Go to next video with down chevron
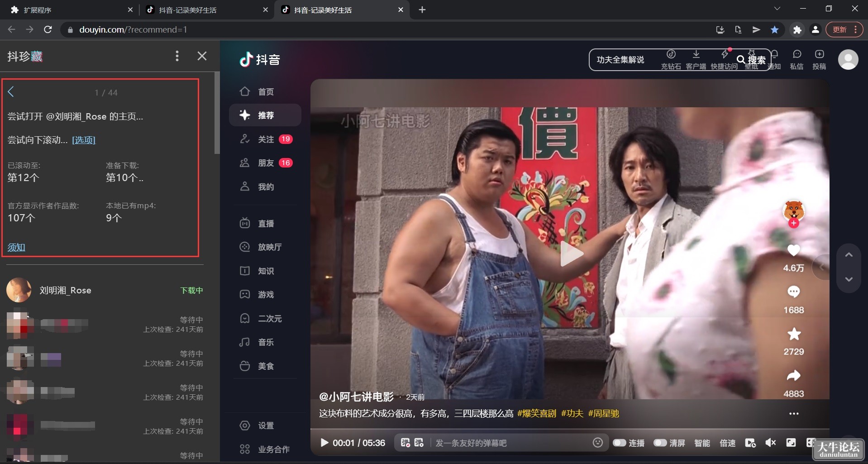The height and width of the screenshot is (464, 868). pyautogui.click(x=849, y=279)
